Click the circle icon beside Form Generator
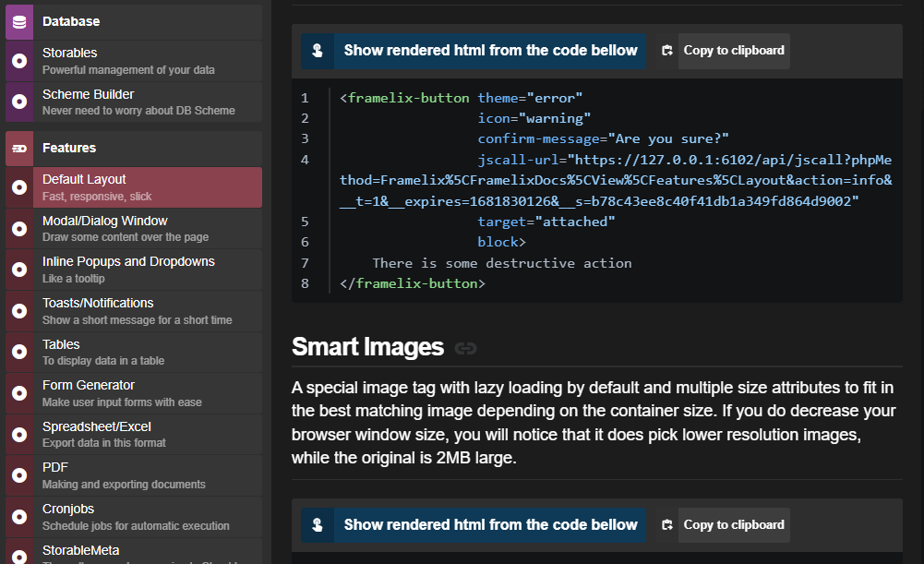This screenshot has height=564, width=924. click(x=19, y=393)
